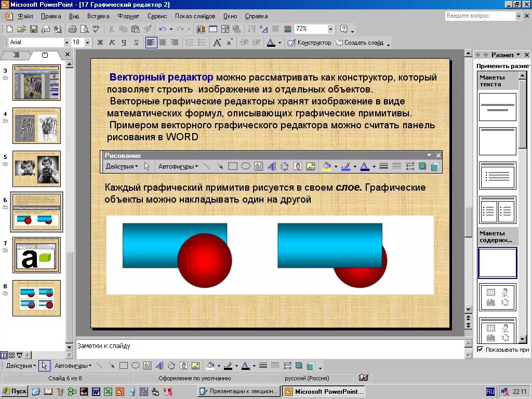Screen dimensions: 532x399
Task: Toggle the grid display icon
Action: click(x=275, y=29)
